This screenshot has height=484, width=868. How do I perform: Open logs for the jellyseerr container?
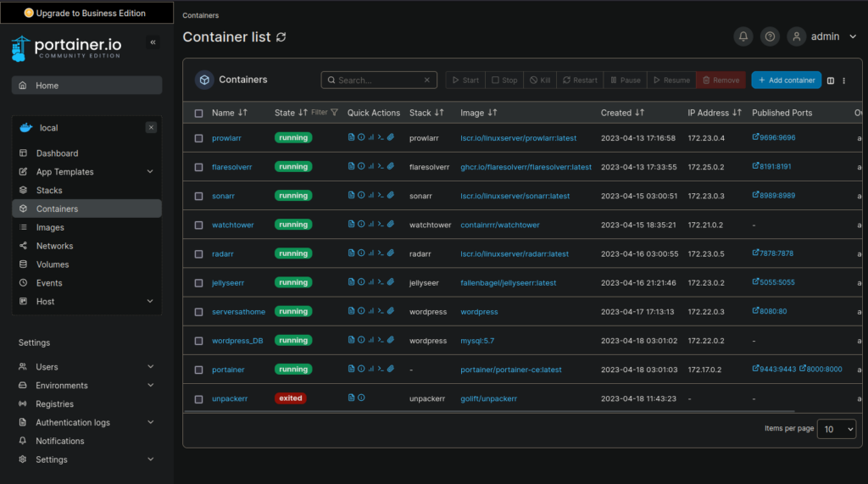pos(351,282)
